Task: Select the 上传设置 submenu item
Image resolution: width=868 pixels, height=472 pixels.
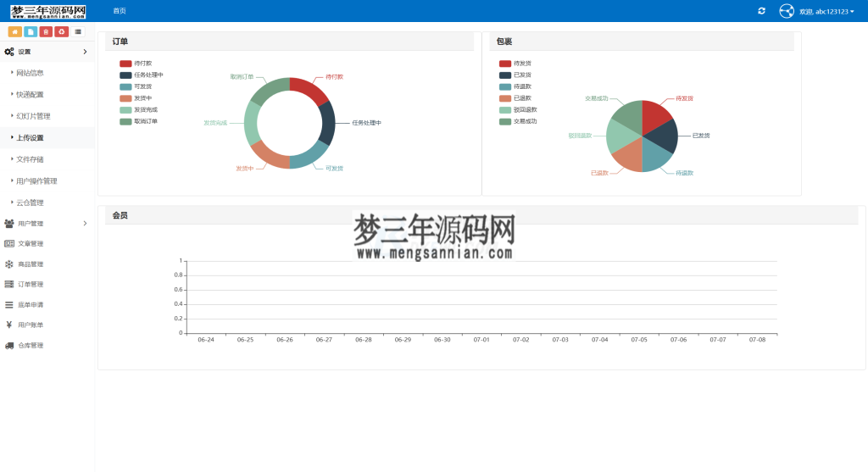Action: click(x=30, y=137)
